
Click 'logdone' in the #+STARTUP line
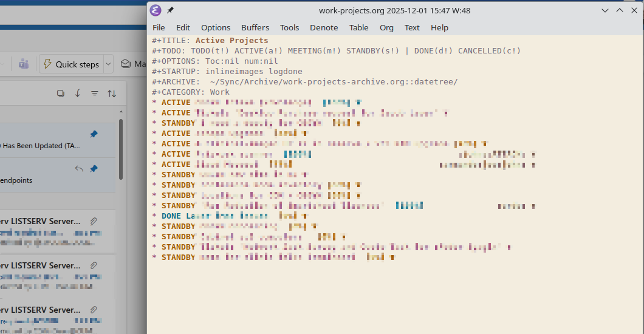(286, 72)
